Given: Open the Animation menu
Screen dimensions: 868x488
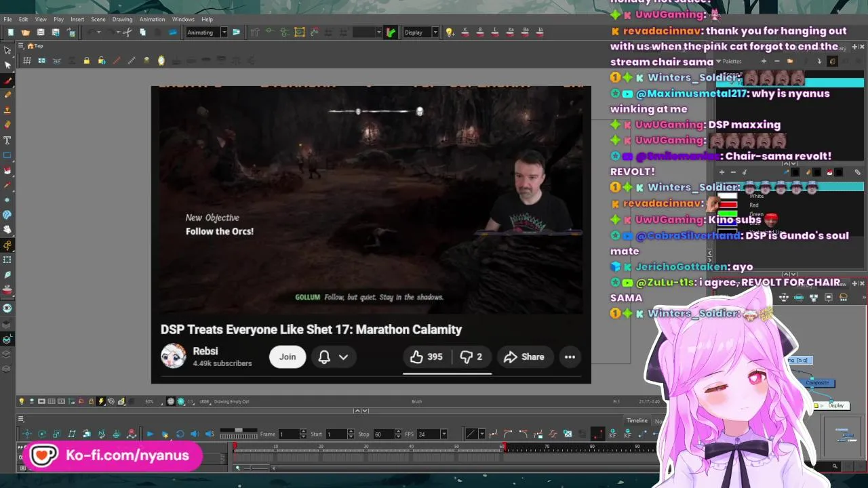Looking at the screenshot, I should 152,19.
